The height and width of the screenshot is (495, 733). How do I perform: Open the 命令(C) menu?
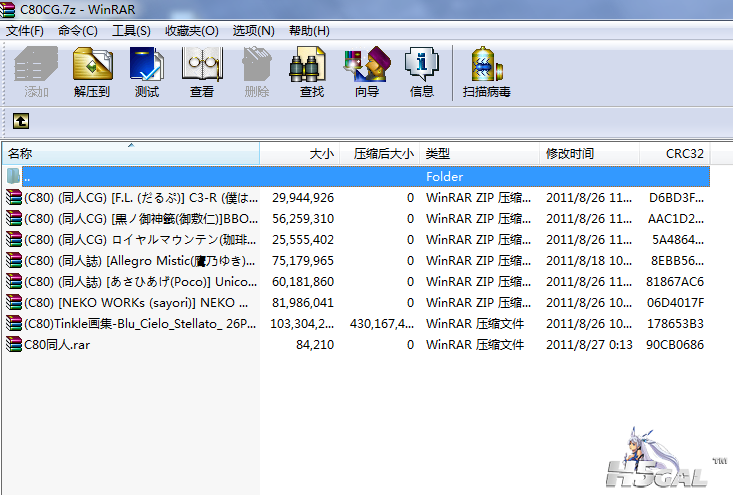[78, 31]
